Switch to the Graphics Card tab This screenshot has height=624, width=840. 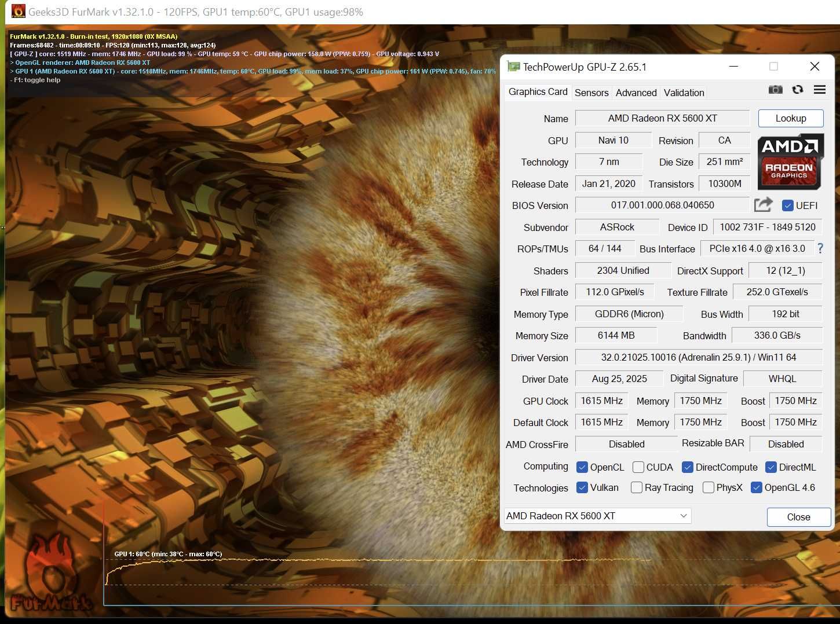(x=538, y=91)
